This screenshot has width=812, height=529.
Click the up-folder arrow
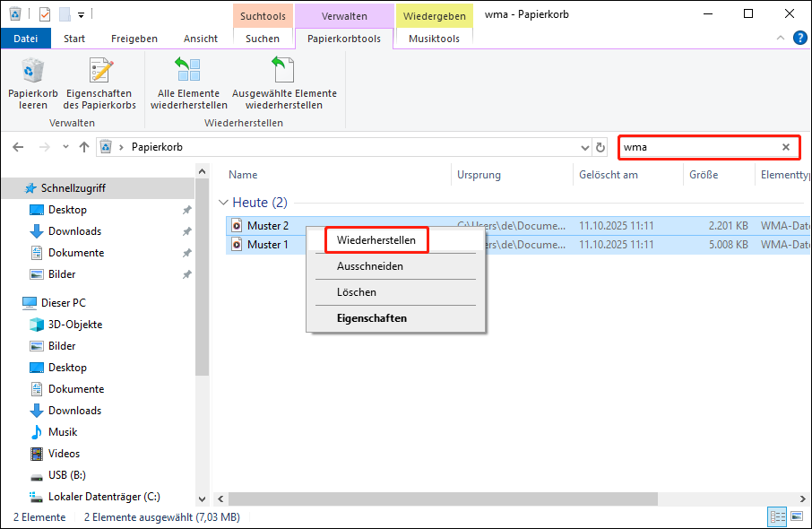84,147
